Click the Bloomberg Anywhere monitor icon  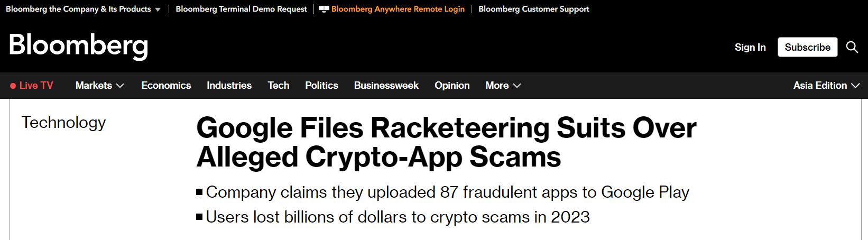(324, 9)
